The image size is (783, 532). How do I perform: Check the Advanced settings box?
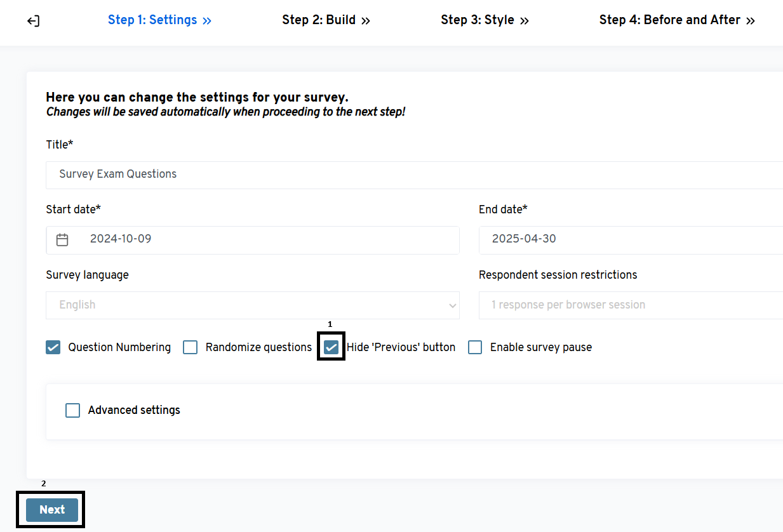coord(73,411)
